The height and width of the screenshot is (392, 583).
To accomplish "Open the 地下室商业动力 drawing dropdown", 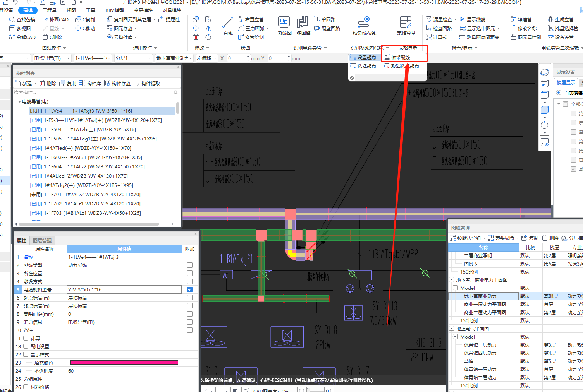I will click(174, 58).
